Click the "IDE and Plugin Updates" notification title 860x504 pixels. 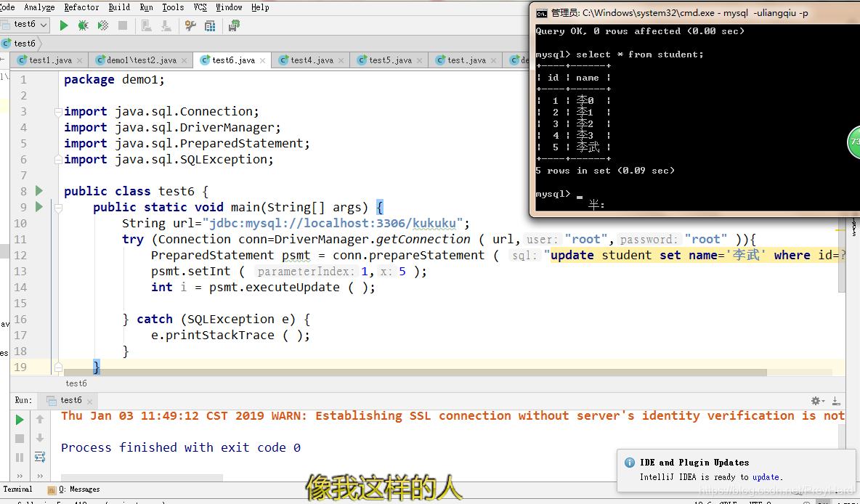tap(694, 463)
